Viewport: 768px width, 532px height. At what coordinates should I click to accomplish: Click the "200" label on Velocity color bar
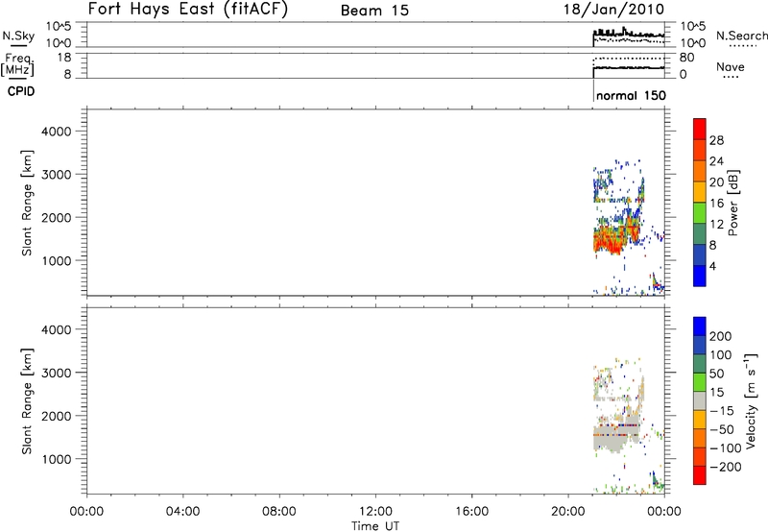coord(721,336)
